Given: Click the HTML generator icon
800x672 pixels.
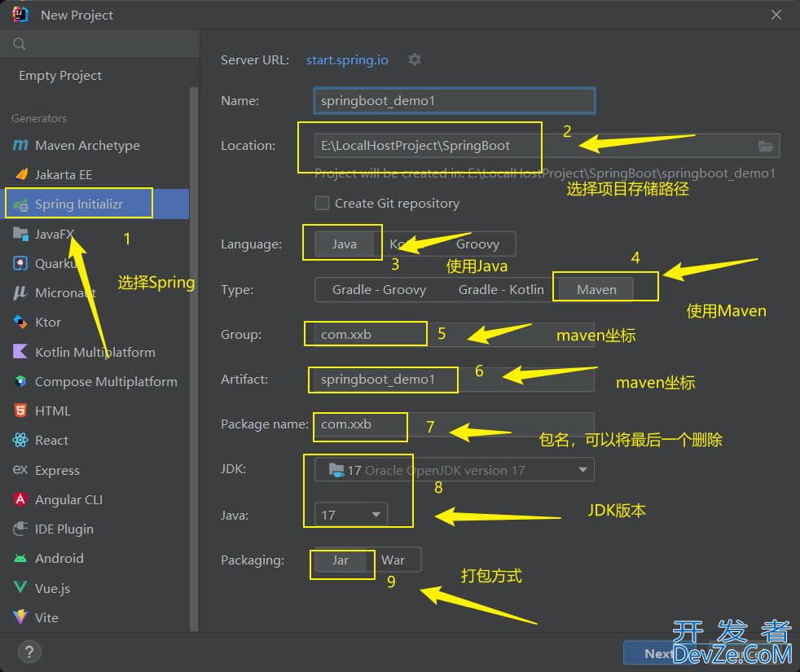Looking at the screenshot, I should coord(20,411).
